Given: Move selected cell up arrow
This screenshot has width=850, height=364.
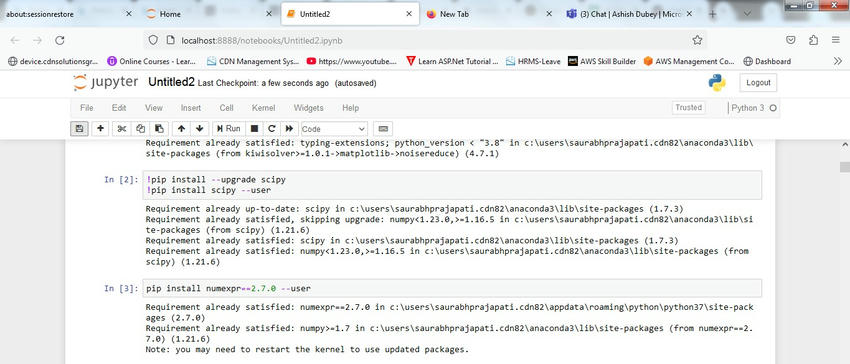Looking at the screenshot, I should pos(182,129).
